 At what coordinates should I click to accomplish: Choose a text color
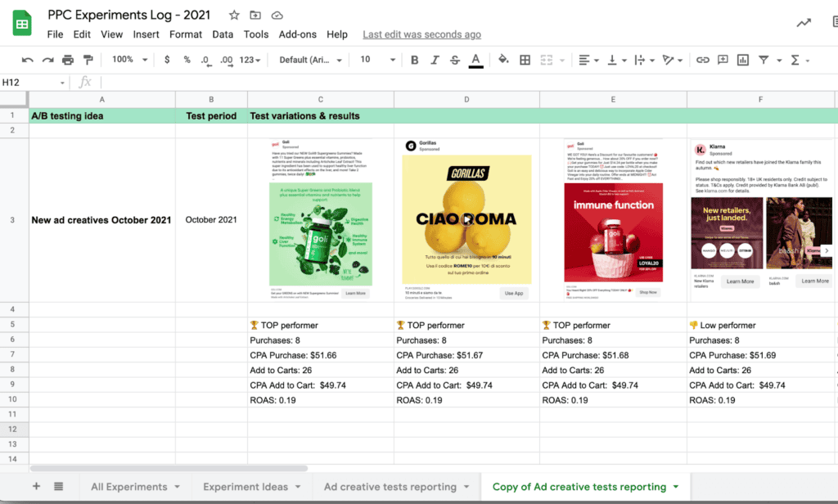tap(475, 61)
